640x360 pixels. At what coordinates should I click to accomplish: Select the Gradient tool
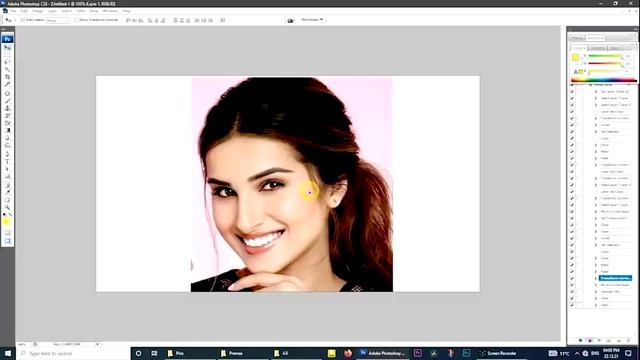[7, 130]
